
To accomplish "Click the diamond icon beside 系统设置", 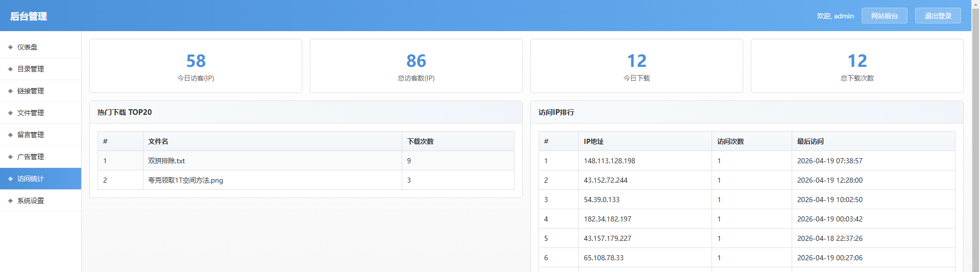I will point(10,201).
